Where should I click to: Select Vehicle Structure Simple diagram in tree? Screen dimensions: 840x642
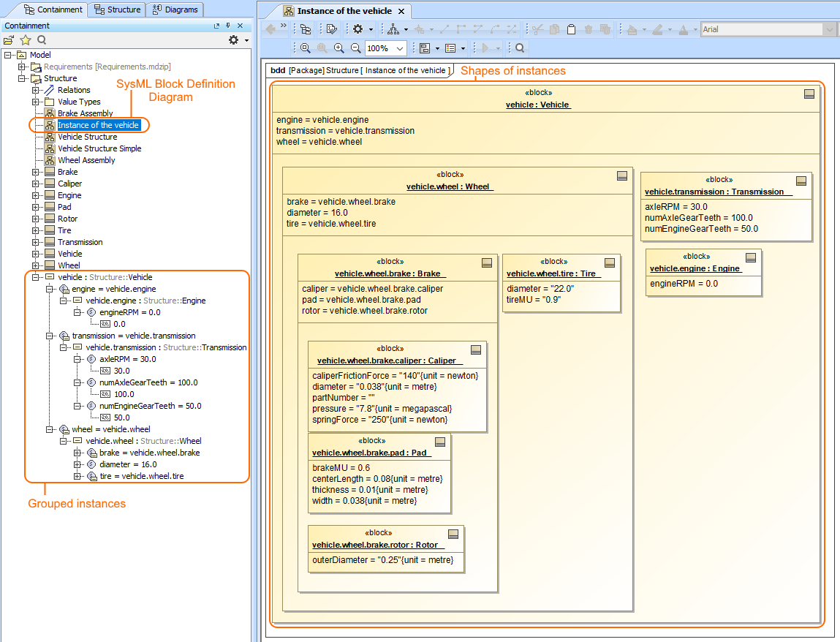tap(99, 148)
